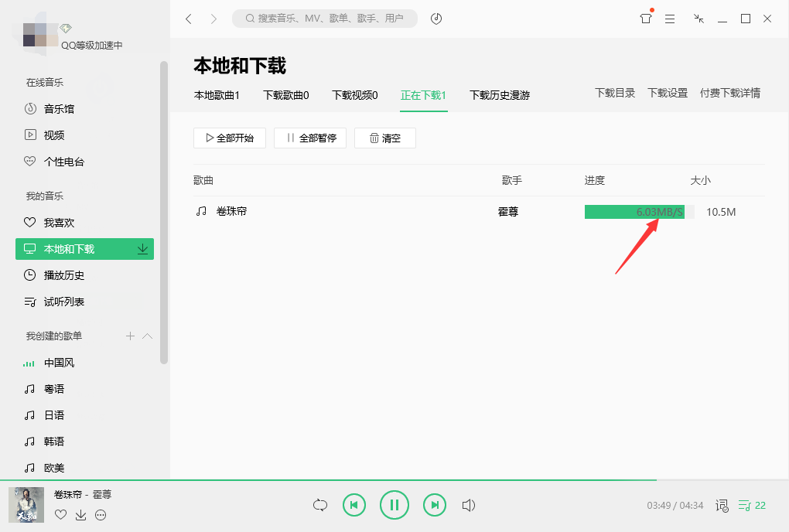Screen dimensions: 789x532
Task: Switch to mini mode with the shrink-arrows icon
Action: 698,19
